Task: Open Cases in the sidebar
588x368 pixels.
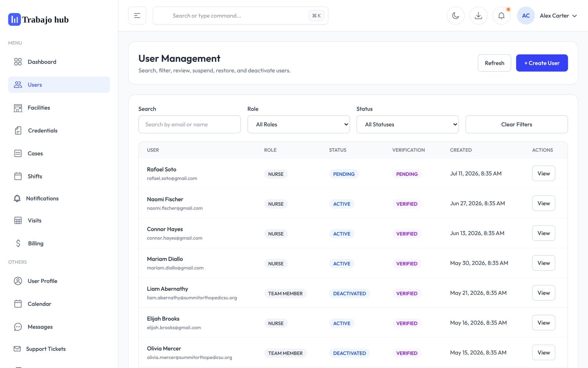Action: pyautogui.click(x=59, y=153)
